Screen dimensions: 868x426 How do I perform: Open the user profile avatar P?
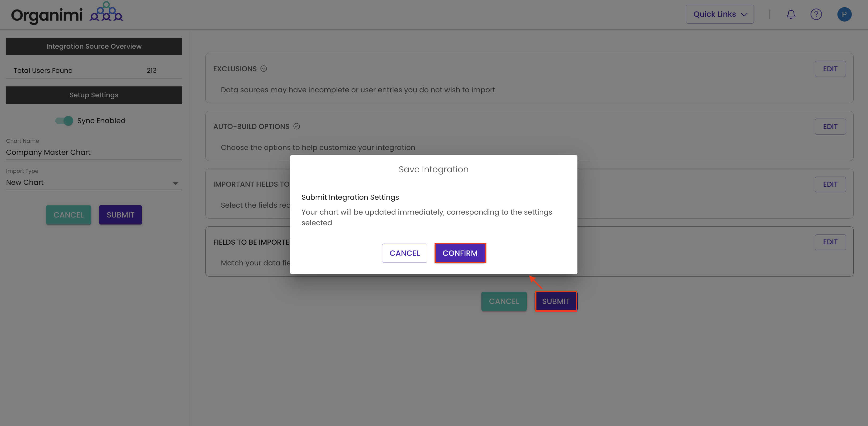tap(844, 14)
